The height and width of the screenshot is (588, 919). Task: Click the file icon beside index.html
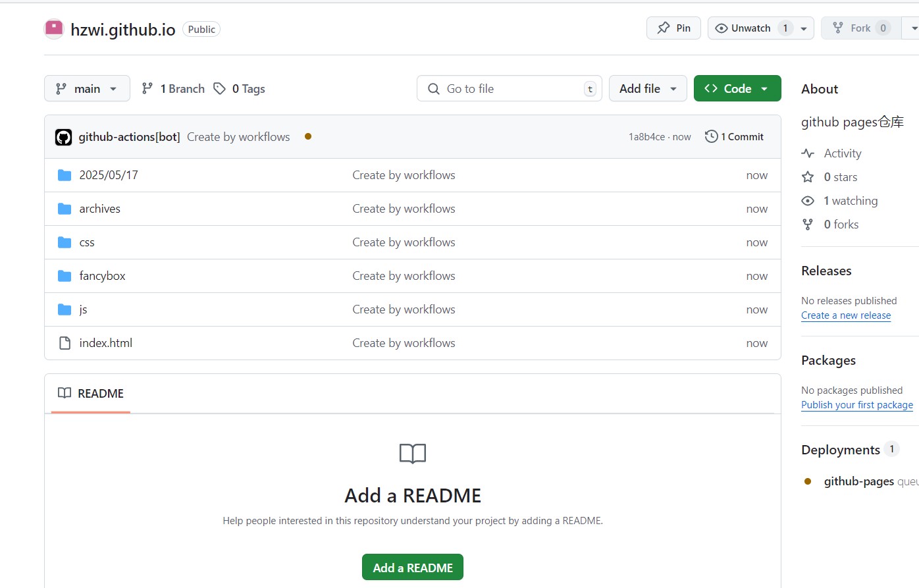65,343
